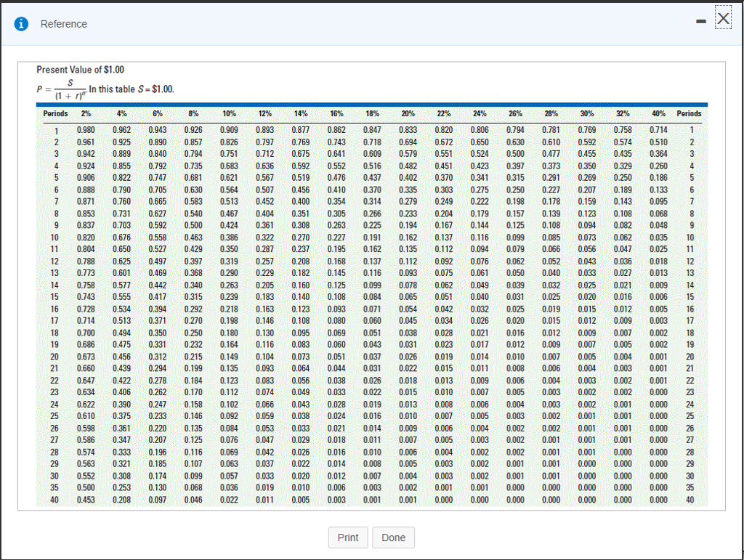This screenshot has height=560, width=744.
Task: Click 0.758 in the 32% column, period 1
Action: [x=623, y=130]
